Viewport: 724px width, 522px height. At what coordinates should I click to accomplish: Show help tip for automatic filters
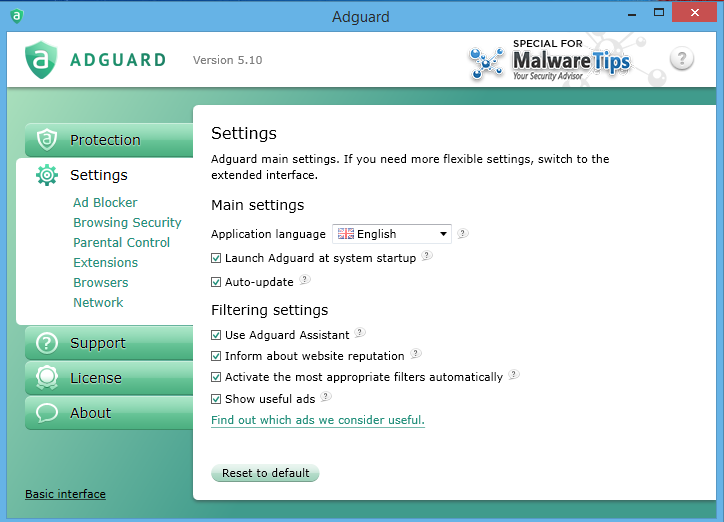[x=513, y=374]
